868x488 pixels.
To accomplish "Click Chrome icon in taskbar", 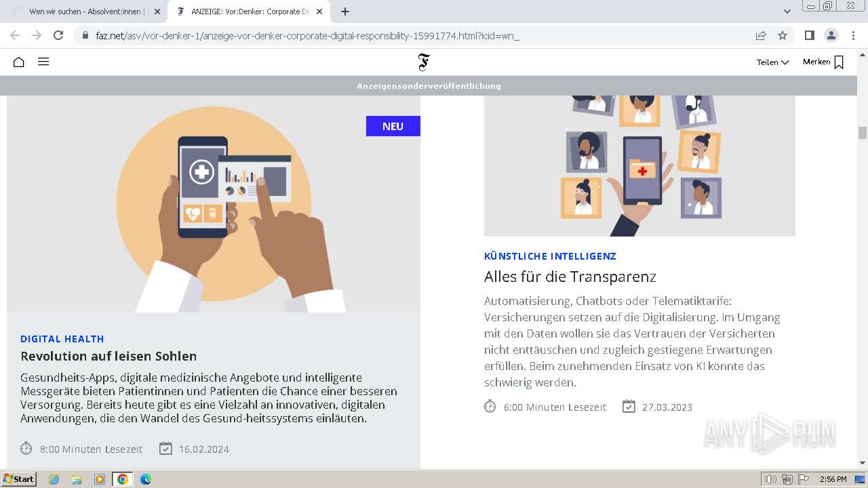I will tap(122, 479).
